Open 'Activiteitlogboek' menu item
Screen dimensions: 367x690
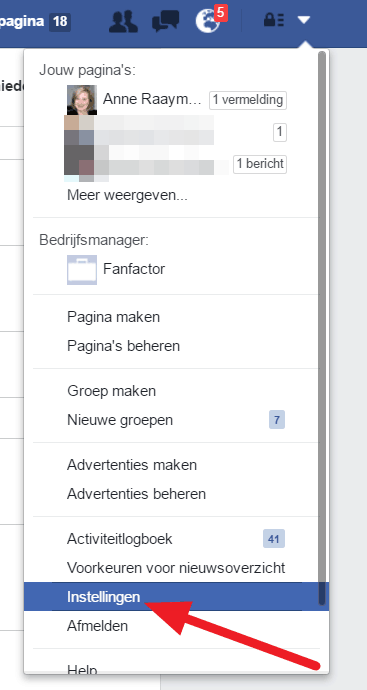point(176,539)
